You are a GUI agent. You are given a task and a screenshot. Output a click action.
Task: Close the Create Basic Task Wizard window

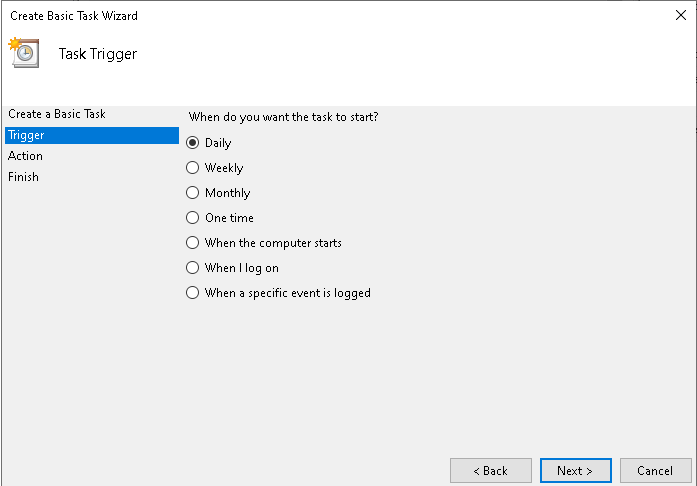coord(680,15)
